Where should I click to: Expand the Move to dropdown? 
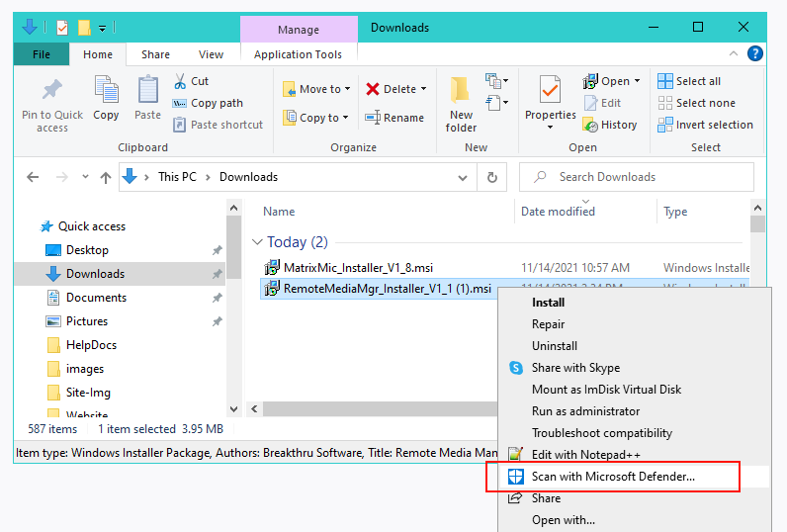pyautogui.click(x=347, y=89)
